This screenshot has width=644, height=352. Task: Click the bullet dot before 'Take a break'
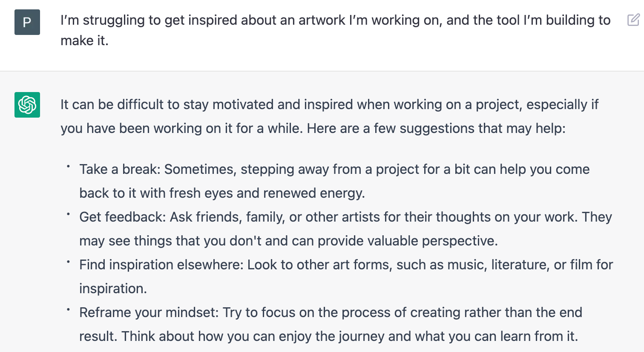(68, 166)
